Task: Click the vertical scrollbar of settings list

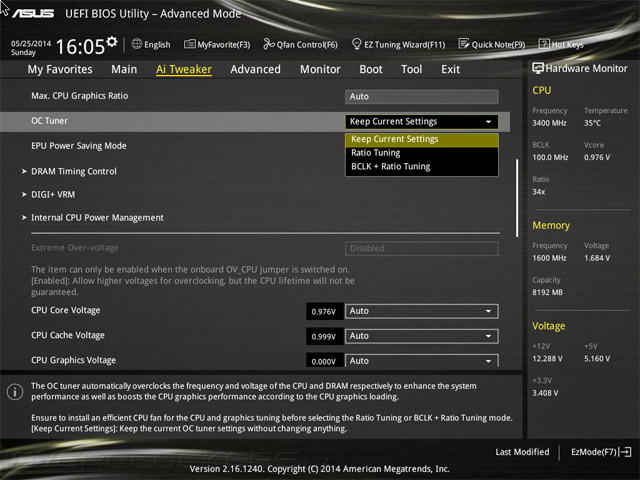Action: click(x=517, y=198)
